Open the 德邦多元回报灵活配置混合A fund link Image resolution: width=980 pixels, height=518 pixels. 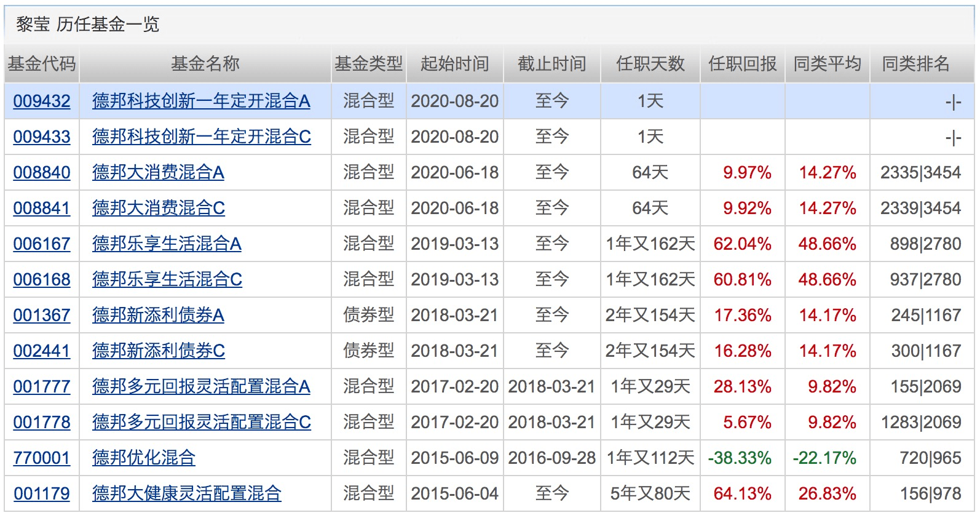pyautogui.click(x=201, y=386)
